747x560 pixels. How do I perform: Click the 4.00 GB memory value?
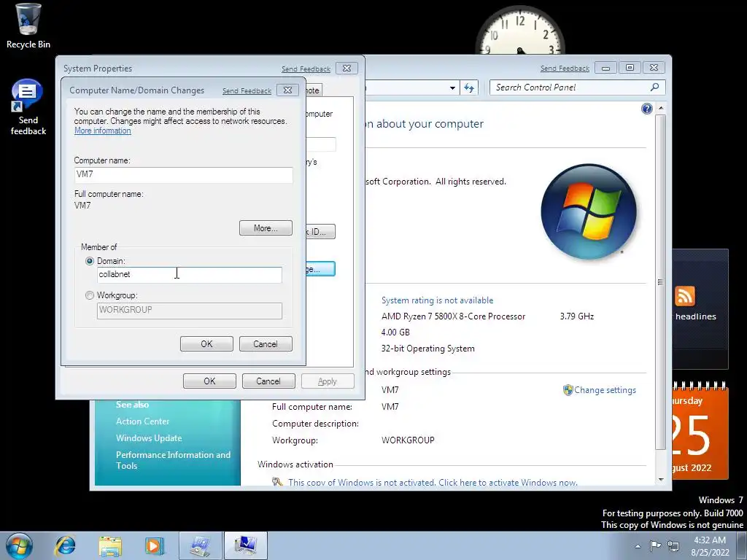pos(395,332)
